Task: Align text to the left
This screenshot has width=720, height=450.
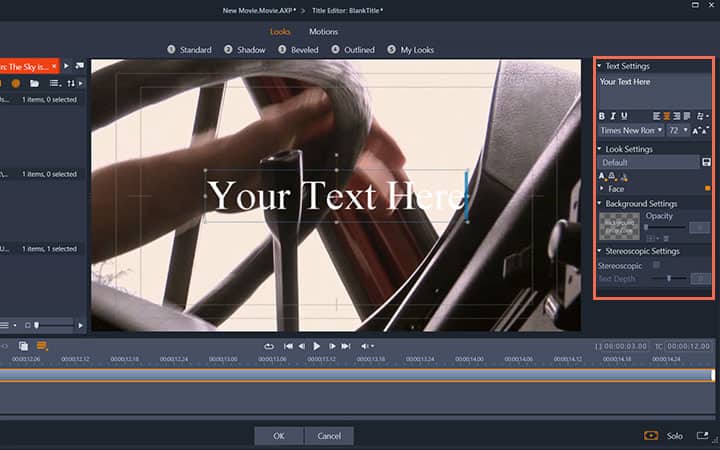Action: pyautogui.click(x=657, y=116)
